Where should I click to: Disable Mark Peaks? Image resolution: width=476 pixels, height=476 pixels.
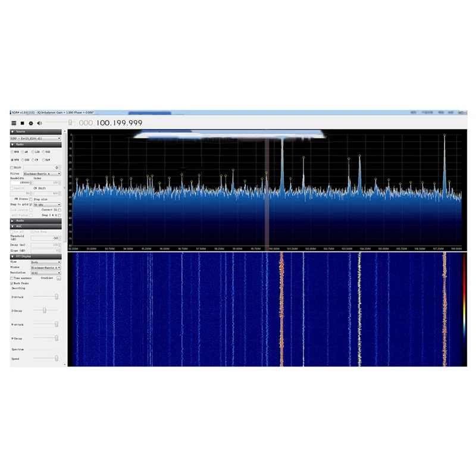coord(11,283)
